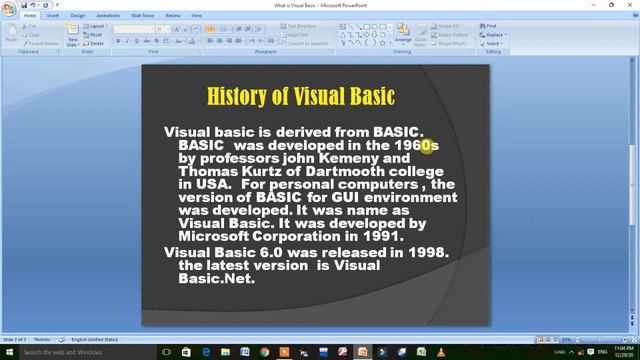Screen dimensions: 640x360
Task: Undo the last action
Action: [33, 5]
